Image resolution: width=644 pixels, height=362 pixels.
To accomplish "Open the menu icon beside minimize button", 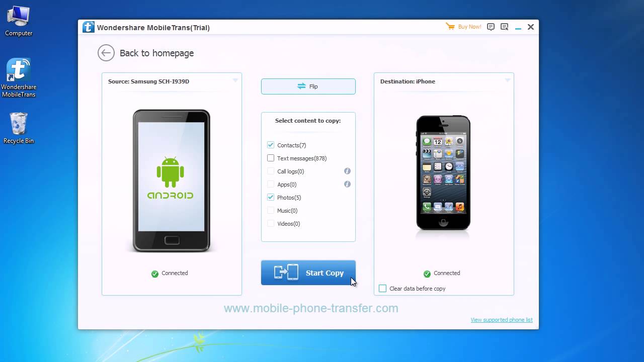I will tap(504, 27).
